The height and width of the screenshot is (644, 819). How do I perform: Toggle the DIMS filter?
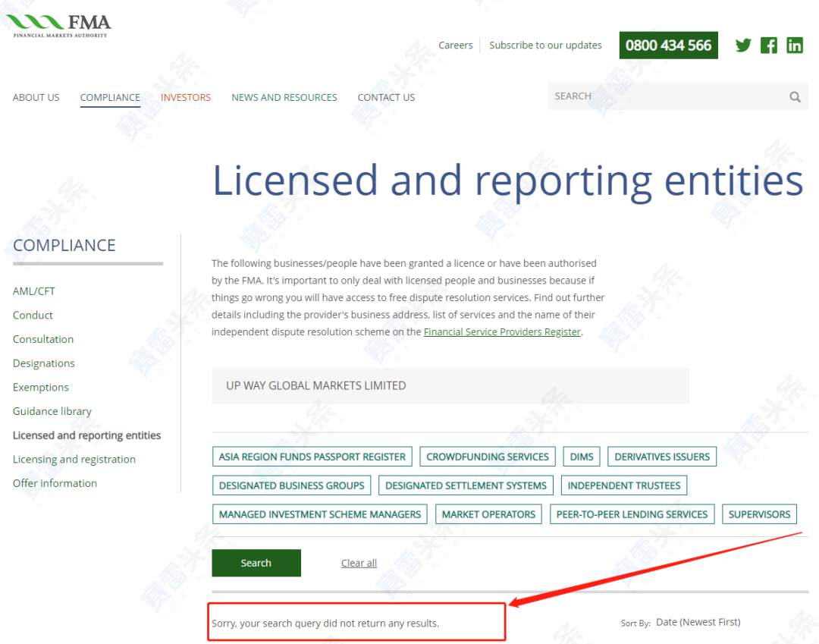pyautogui.click(x=582, y=457)
